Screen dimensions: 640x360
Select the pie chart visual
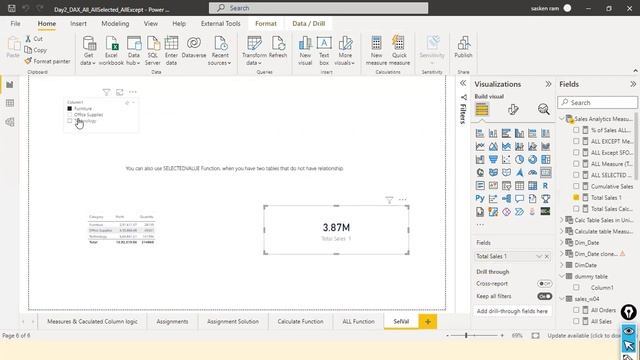(519, 159)
